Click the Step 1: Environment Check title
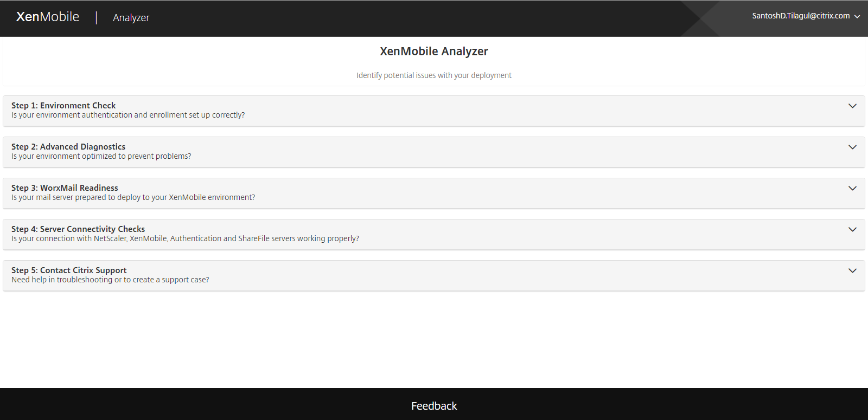 click(x=63, y=106)
